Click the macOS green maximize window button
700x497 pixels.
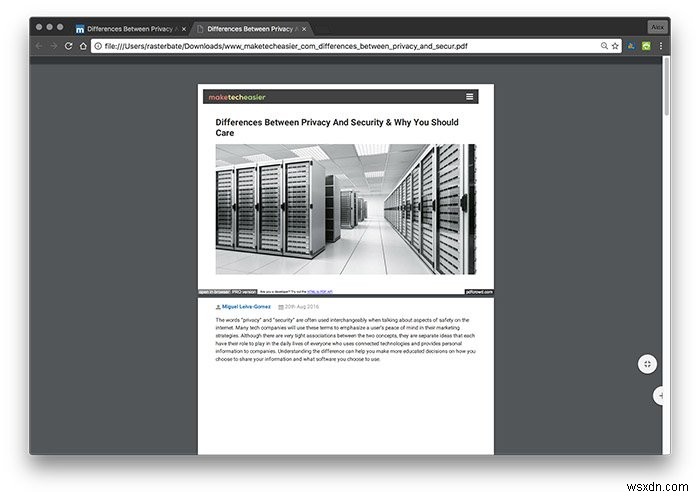point(60,27)
